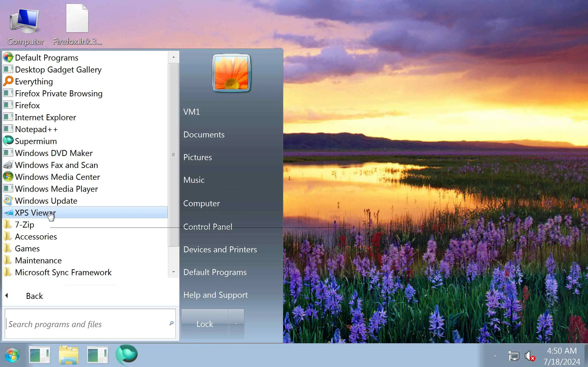Select Devices and Printers entry
588x367 pixels.
pos(220,250)
